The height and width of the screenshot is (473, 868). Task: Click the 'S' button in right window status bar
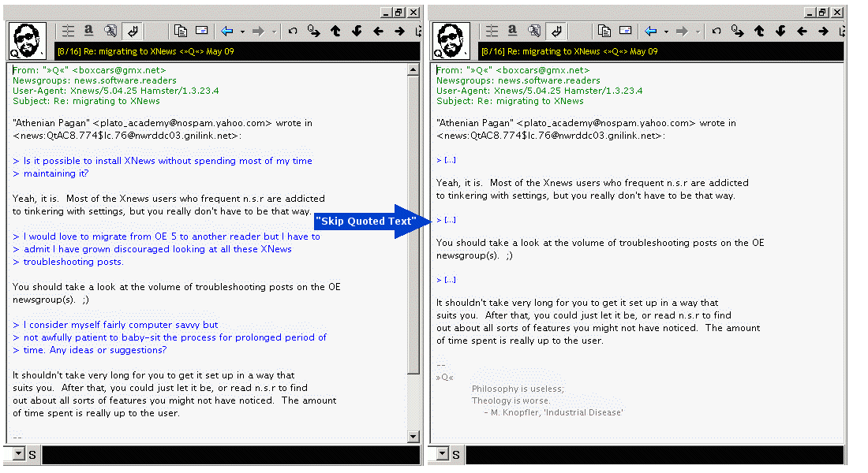tap(457, 454)
